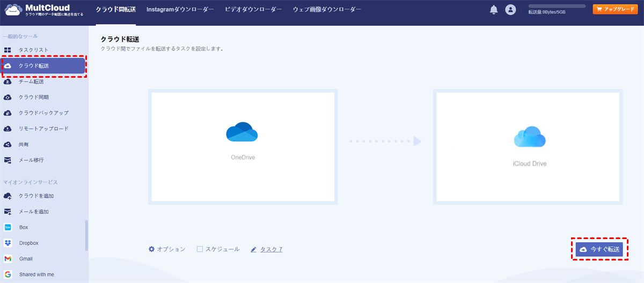This screenshot has height=283, width=644.
Task: Click the クラウドを追加 icon
Action: (x=8, y=196)
